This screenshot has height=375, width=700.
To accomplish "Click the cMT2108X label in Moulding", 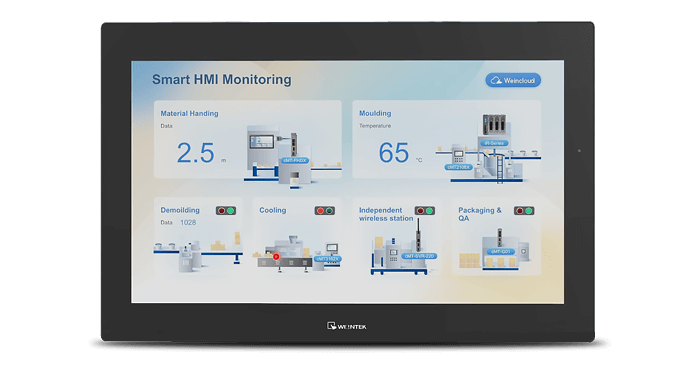I will (458, 167).
